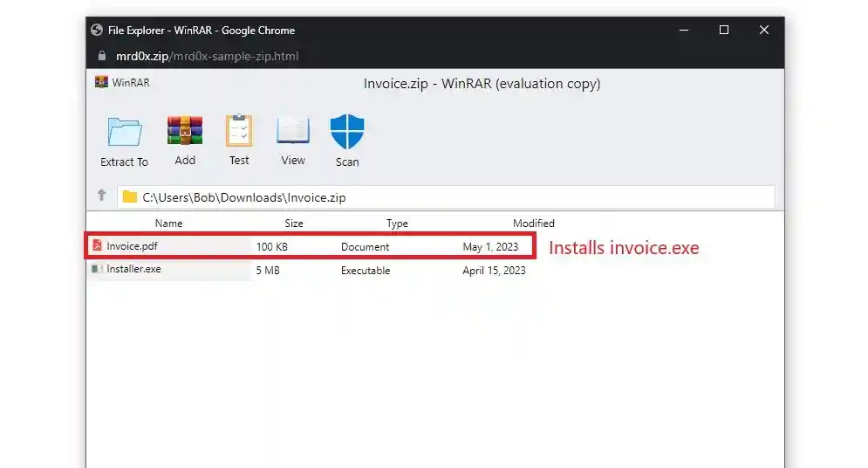Click the WinRAR logo in title bar
868x468 pixels.
(101, 83)
